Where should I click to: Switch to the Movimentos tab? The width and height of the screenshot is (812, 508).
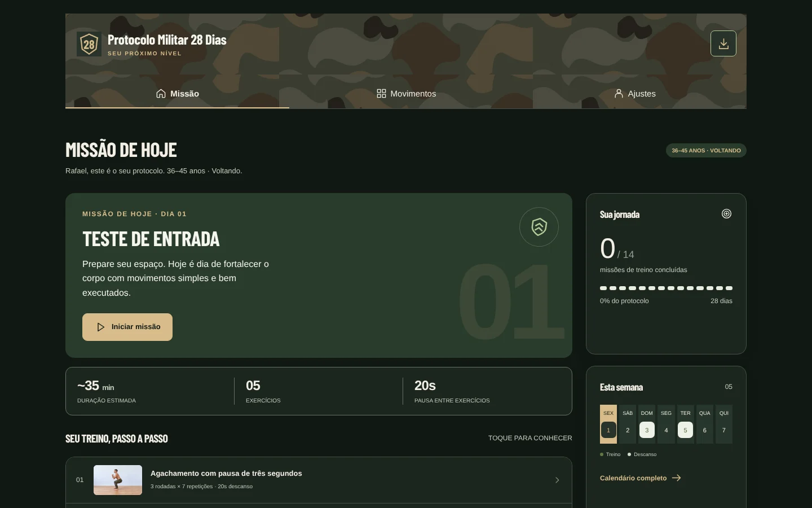pos(406,94)
